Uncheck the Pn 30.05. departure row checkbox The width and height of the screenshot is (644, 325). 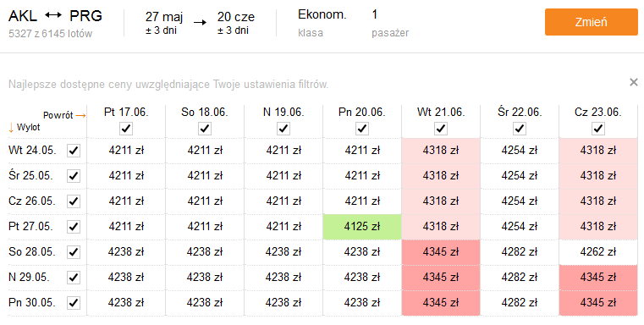tap(74, 303)
